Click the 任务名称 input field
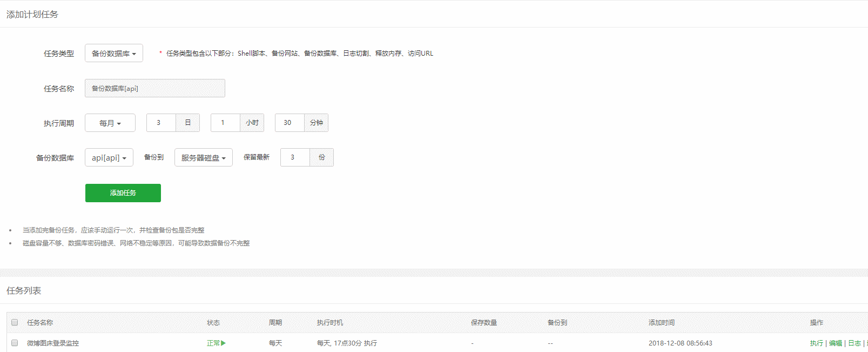Screen dimensions: 868x352 click(x=155, y=88)
